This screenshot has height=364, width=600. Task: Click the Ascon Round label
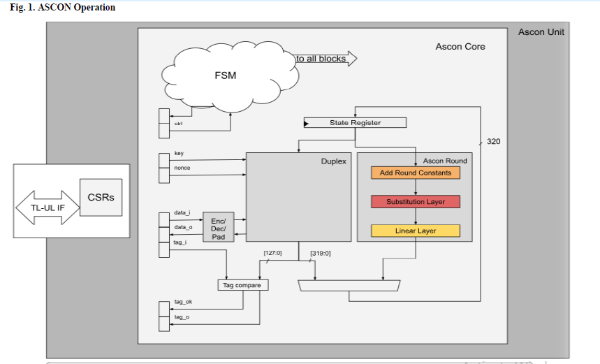coord(445,161)
